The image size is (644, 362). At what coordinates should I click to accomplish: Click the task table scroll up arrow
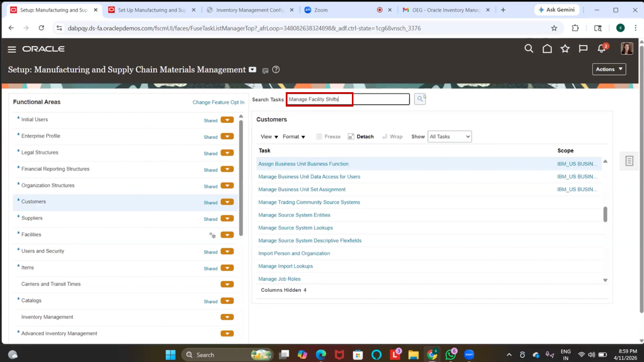tap(605, 162)
